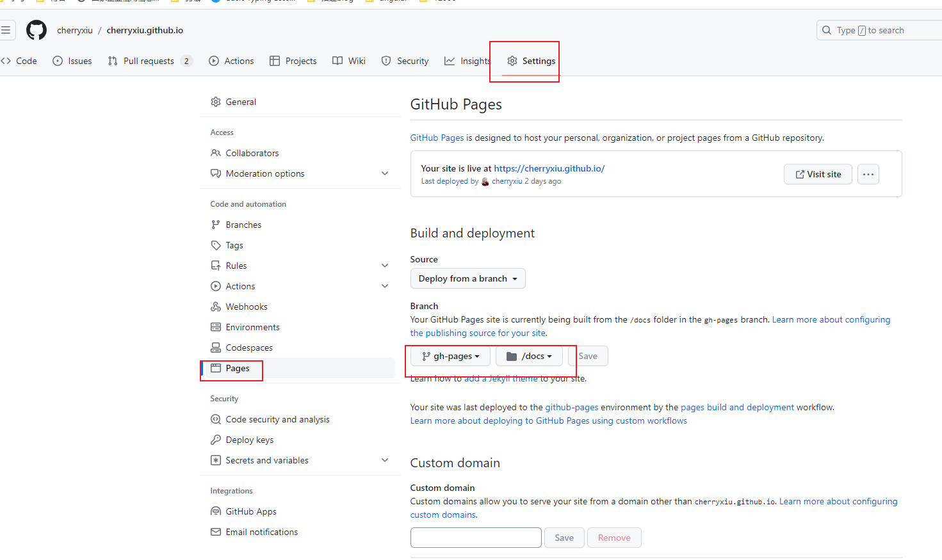Click Save next to /docs folder selector
This screenshot has width=942, height=560.
pyautogui.click(x=588, y=356)
